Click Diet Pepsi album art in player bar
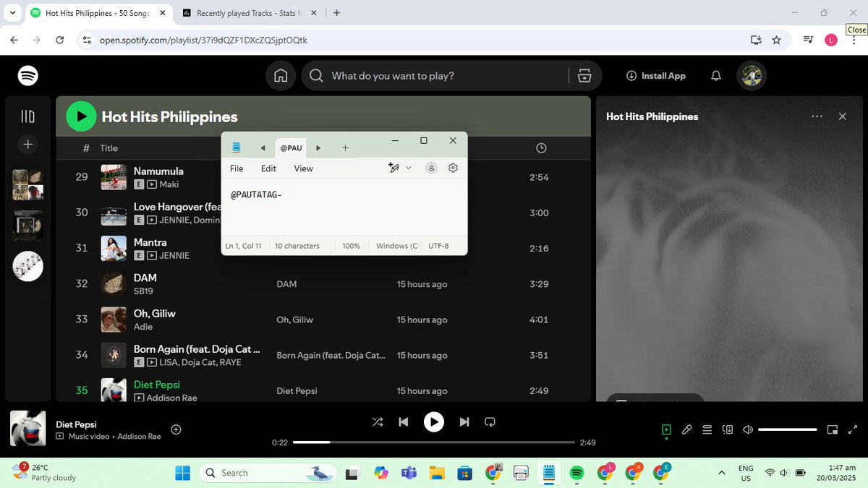Viewport: 868px width, 488px height. coord(28,429)
